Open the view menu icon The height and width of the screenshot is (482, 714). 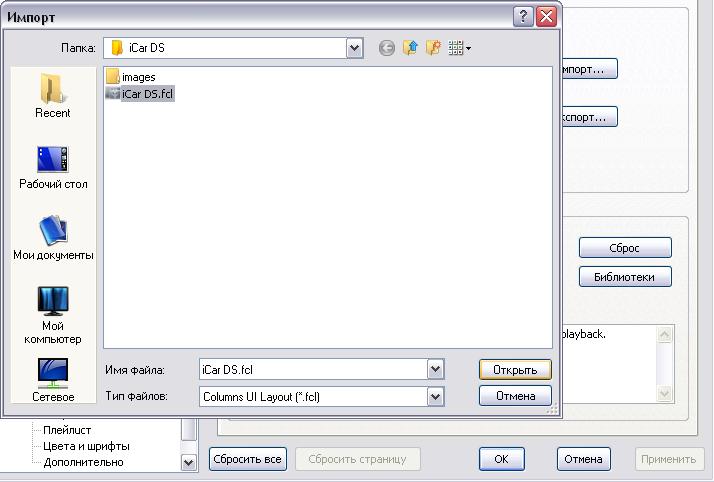[x=459, y=47]
